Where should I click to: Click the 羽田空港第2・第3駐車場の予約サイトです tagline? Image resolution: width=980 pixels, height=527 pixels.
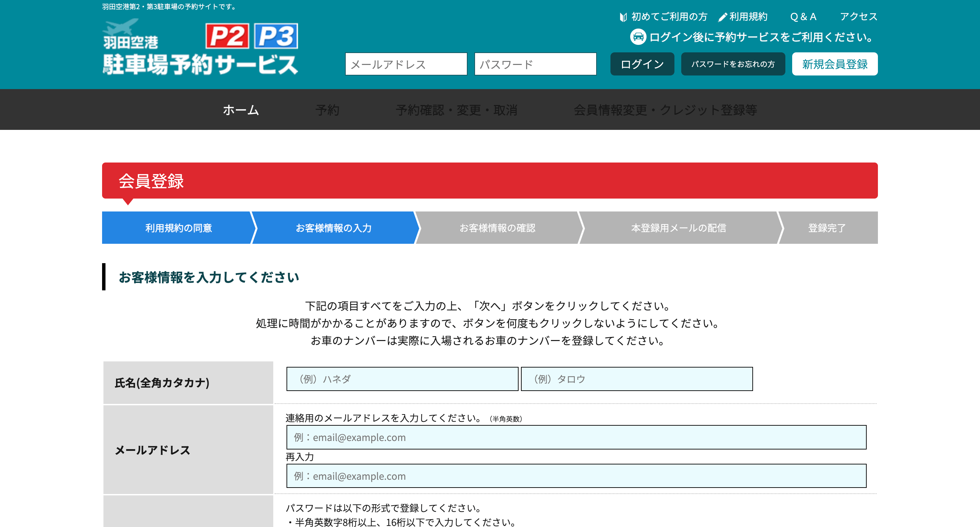170,7
